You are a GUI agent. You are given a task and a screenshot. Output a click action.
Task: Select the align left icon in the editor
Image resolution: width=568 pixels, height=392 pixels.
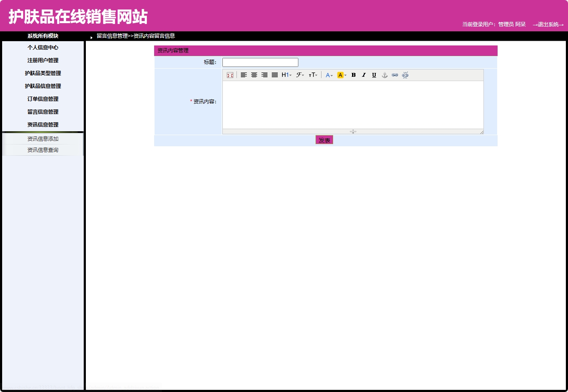(x=244, y=75)
